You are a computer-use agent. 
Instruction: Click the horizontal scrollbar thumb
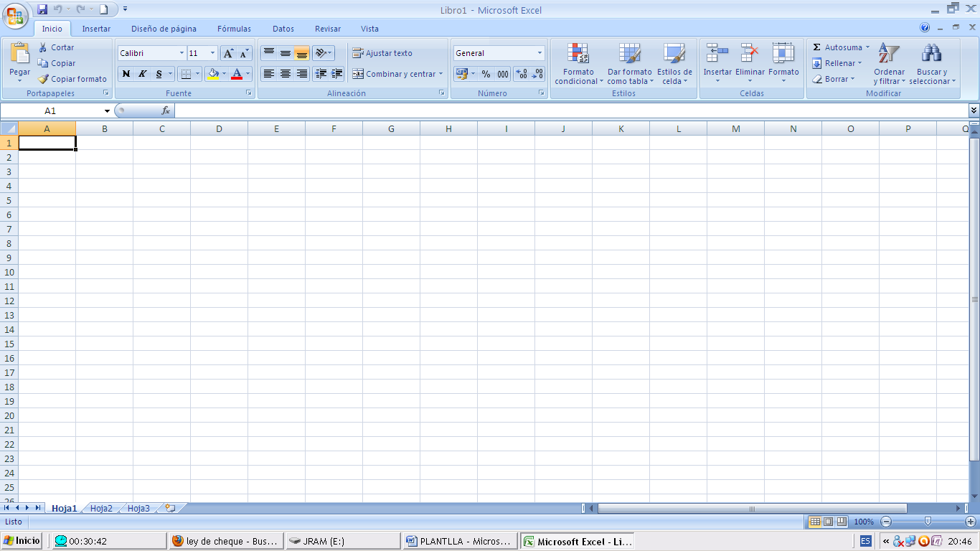point(752,508)
